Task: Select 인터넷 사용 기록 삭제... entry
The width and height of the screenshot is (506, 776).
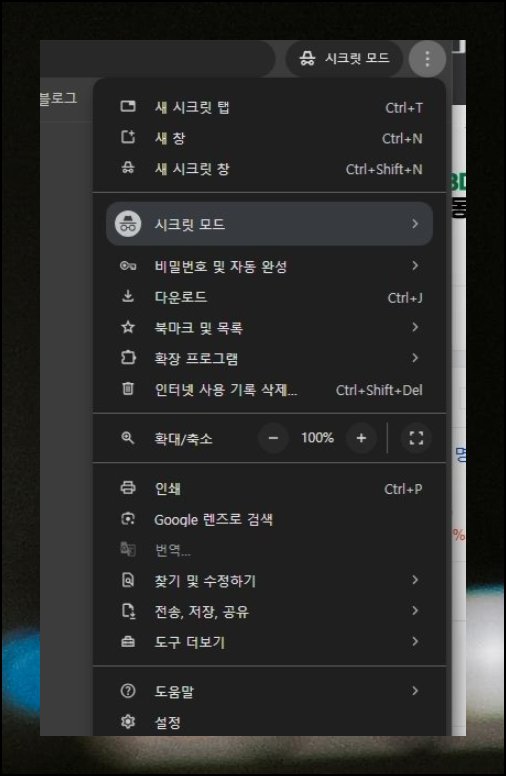Action: point(269,389)
